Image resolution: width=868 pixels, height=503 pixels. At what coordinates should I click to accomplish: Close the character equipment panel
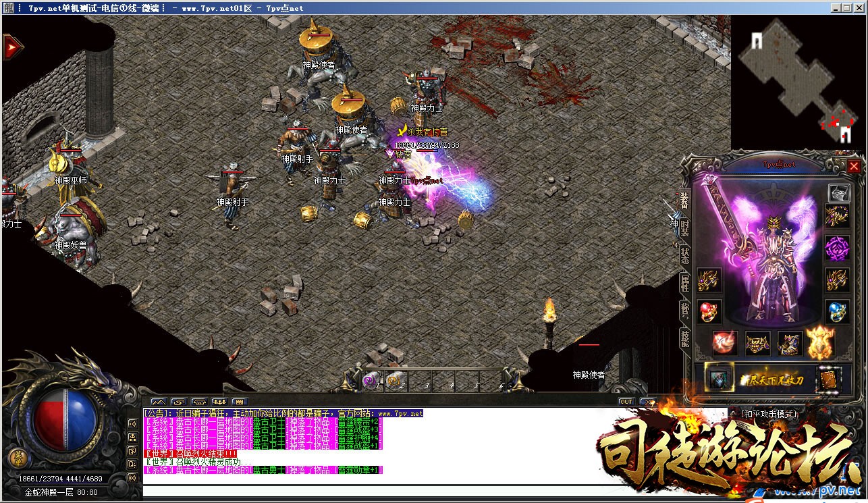pyautogui.click(x=854, y=166)
